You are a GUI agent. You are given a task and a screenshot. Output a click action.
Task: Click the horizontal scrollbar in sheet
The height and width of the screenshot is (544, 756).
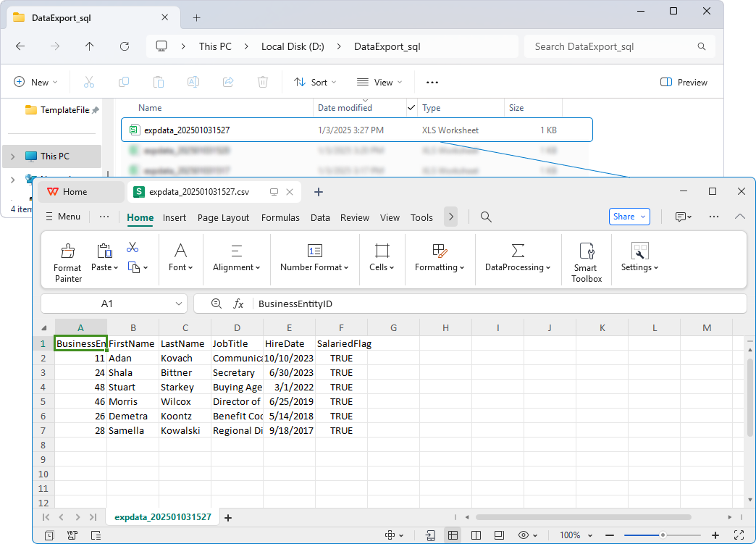[x=584, y=517]
